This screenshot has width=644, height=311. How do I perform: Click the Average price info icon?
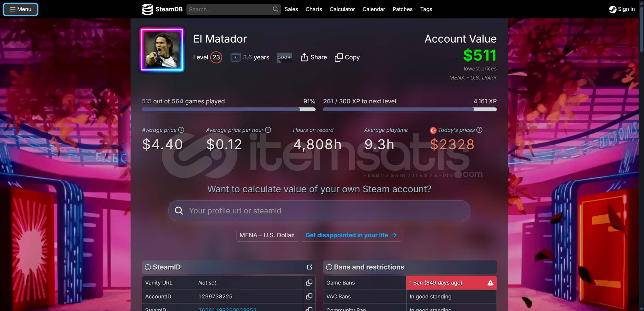pyautogui.click(x=181, y=130)
